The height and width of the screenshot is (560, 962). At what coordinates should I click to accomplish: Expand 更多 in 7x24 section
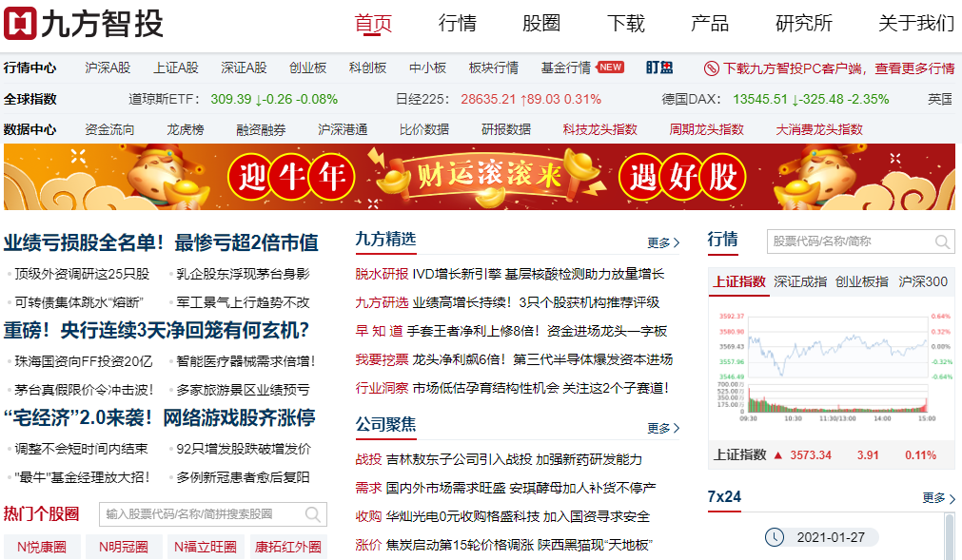(938, 498)
